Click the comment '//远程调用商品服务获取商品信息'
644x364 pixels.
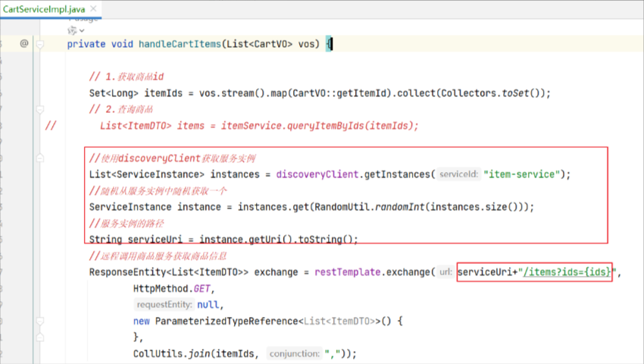coord(158,256)
